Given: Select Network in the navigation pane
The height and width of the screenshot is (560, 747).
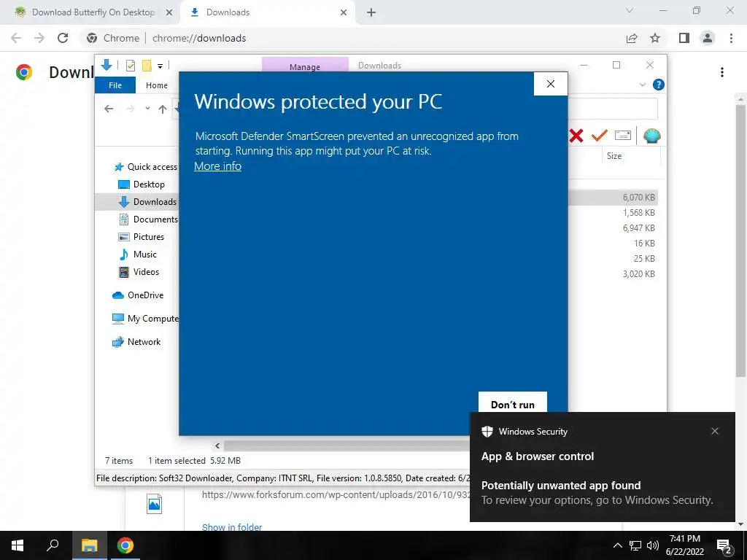Looking at the screenshot, I should coord(136,342).
